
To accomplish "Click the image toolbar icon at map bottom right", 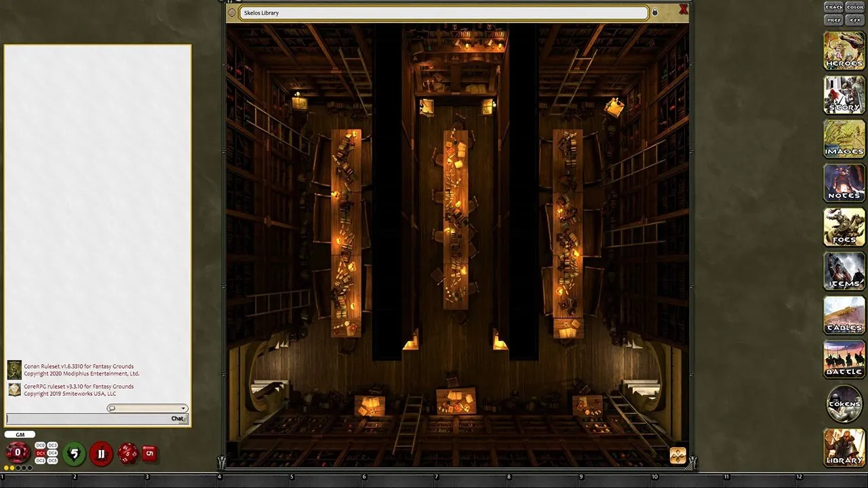I will click(x=677, y=455).
